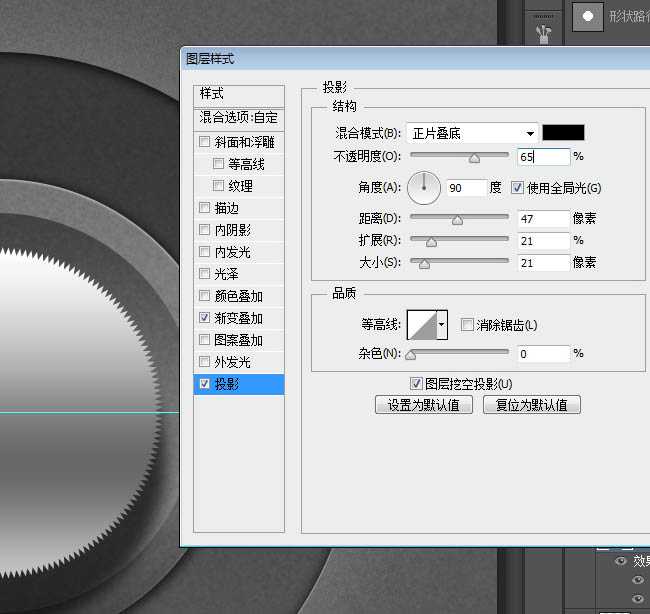This screenshot has height=614, width=650.
Task: Click the 扩展 slider handle
Action: pos(431,243)
